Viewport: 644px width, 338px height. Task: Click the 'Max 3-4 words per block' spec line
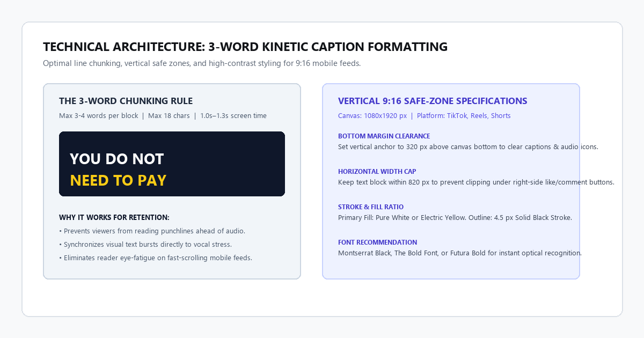point(163,116)
